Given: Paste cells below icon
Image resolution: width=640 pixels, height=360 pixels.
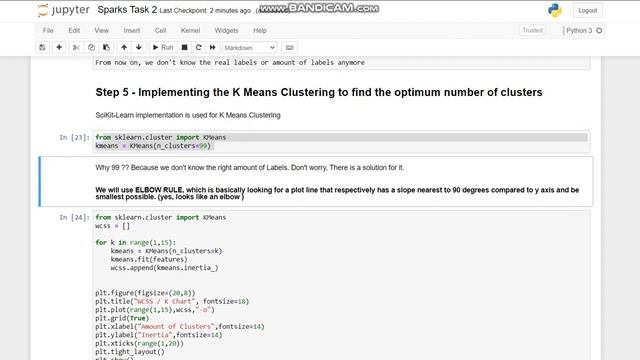Looking at the screenshot, I should click(106, 47).
